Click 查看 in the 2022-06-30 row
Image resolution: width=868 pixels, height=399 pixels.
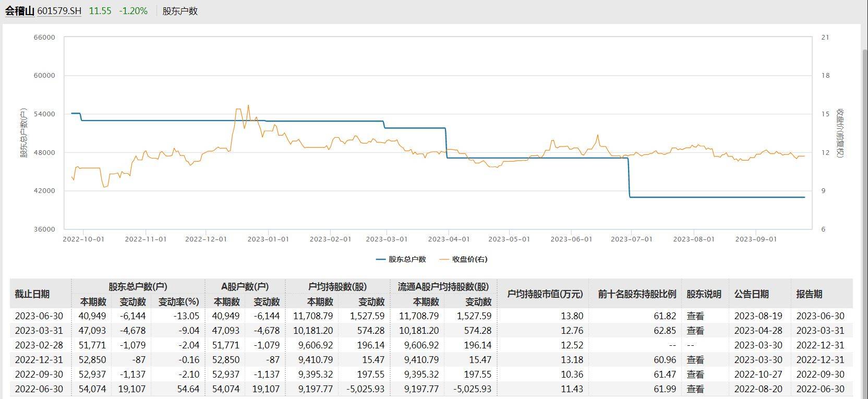click(x=695, y=389)
